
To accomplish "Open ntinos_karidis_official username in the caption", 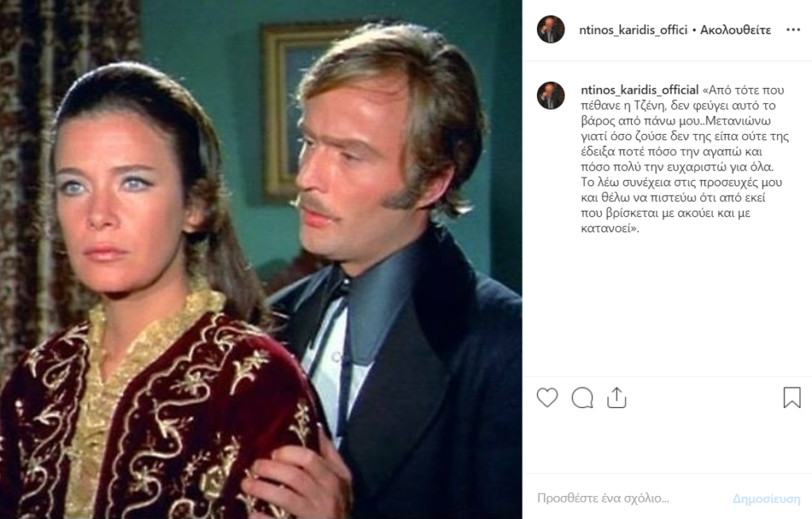I will [640, 90].
